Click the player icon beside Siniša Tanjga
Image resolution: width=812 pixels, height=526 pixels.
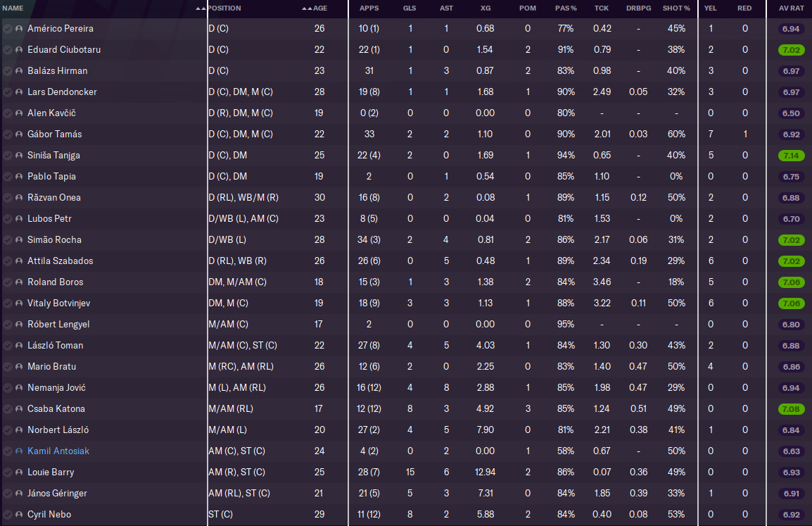coord(19,156)
